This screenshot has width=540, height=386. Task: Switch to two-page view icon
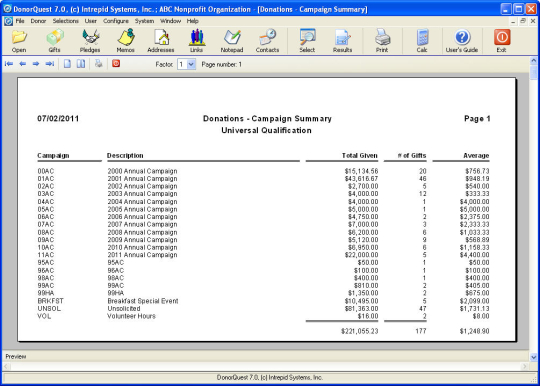(81, 64)
